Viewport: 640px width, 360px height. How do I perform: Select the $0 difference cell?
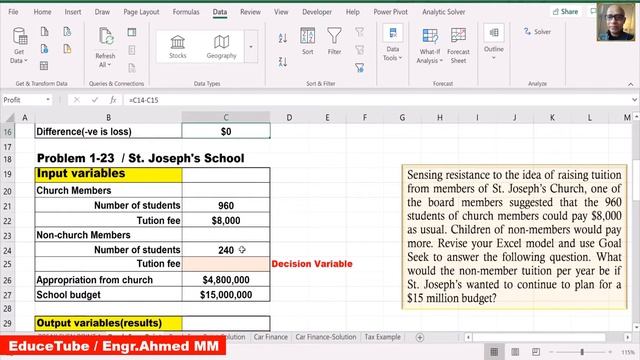(x=226, y=131)
